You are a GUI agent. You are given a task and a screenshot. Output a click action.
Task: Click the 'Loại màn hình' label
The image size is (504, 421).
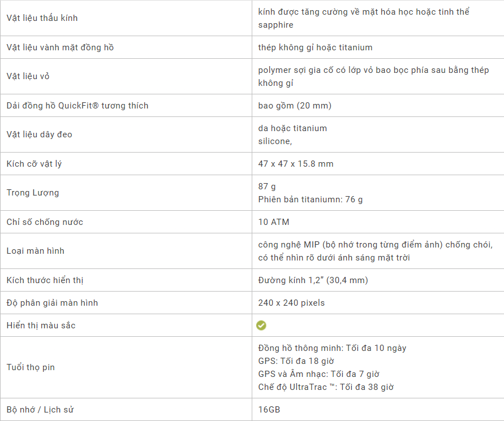click(35, 251)
